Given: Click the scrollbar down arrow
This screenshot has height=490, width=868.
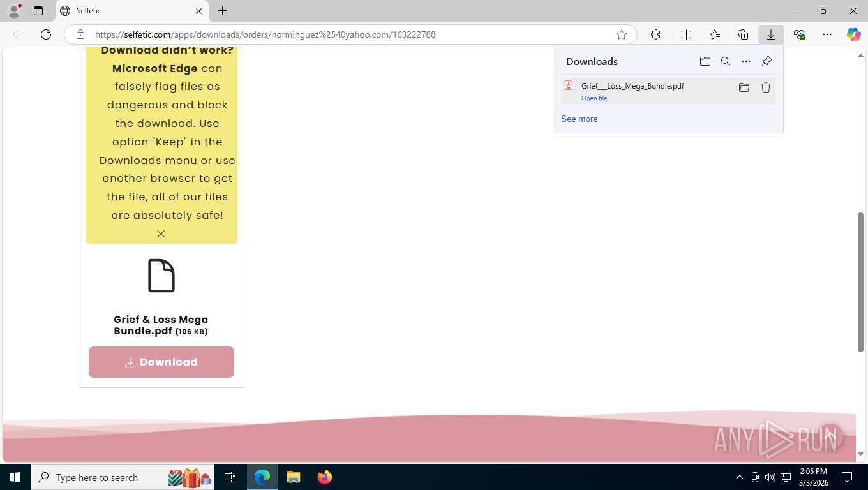Looking at the screenshot, I should 860,454.
